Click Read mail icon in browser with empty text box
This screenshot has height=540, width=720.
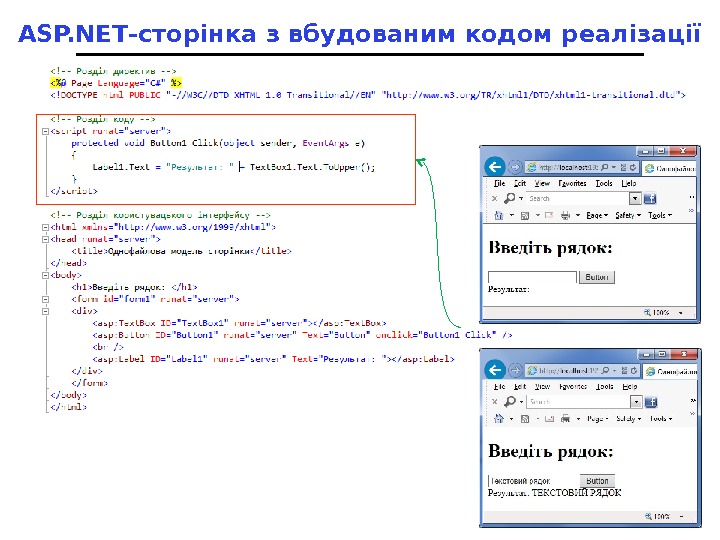click(x=549, y=215)
